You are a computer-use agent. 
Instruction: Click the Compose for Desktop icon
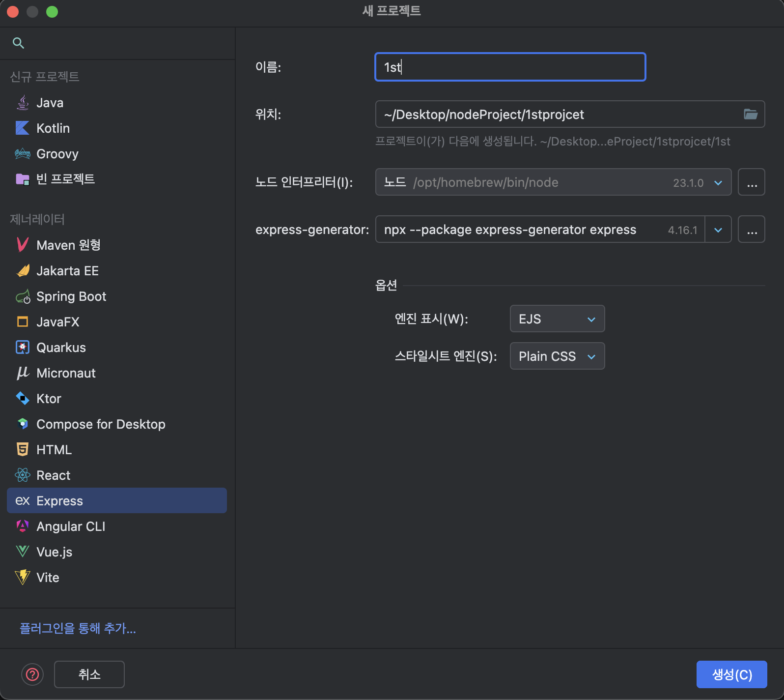[23, 424]
